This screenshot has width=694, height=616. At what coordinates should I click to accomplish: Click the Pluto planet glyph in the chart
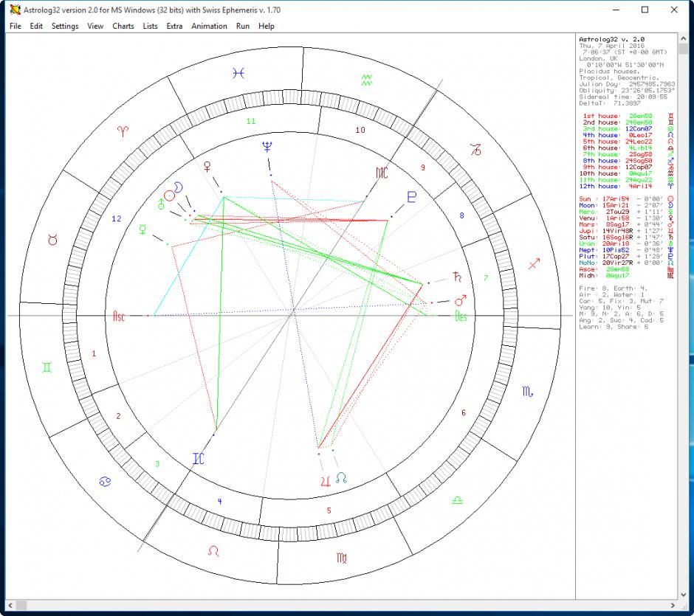pyautogui.click(x=412, y=197)
